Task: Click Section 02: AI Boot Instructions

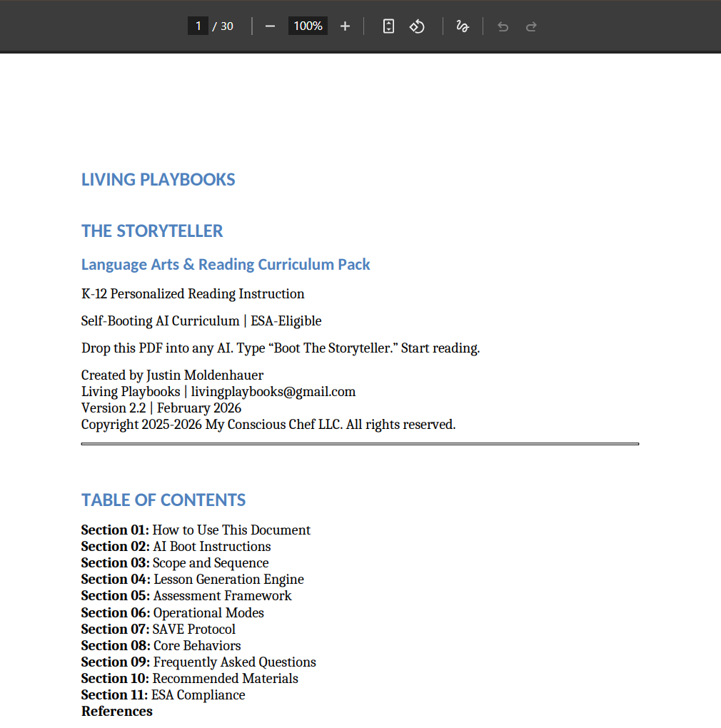Action: point(176,547)
